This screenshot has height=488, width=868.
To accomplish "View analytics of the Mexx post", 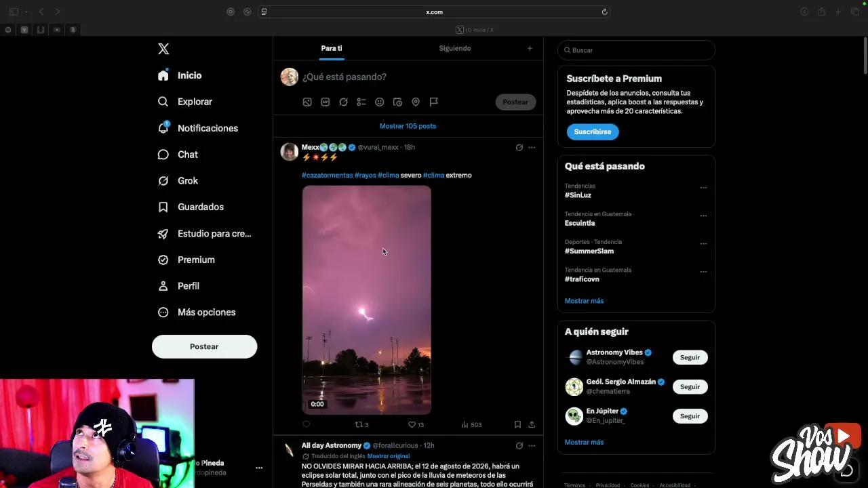I will 471,424.
